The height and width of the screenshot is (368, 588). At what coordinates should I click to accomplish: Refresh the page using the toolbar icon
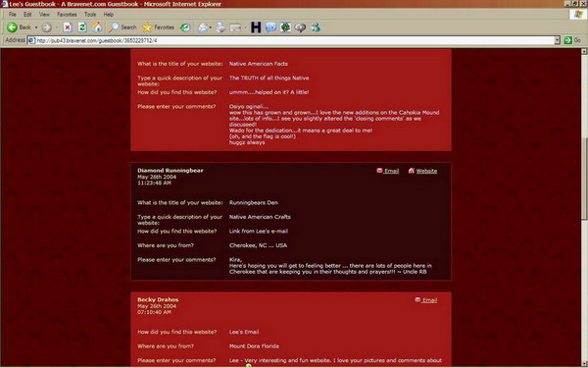click(x=82, y=27)
